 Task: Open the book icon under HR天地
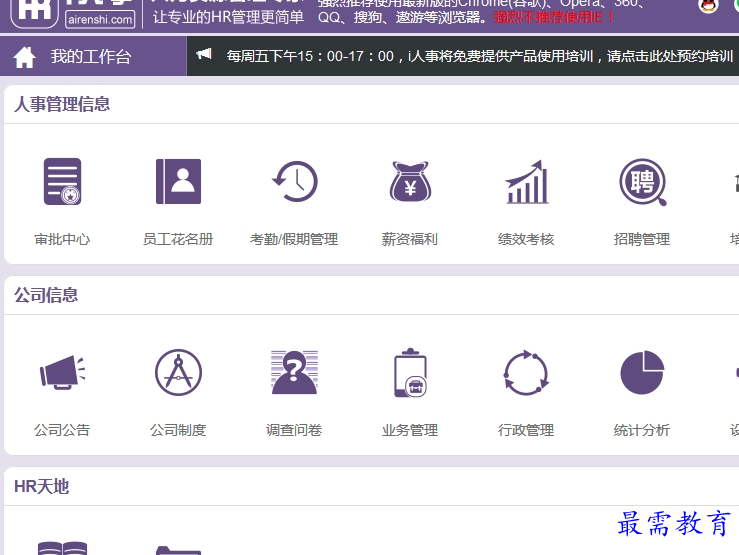[x=62, y=548]
